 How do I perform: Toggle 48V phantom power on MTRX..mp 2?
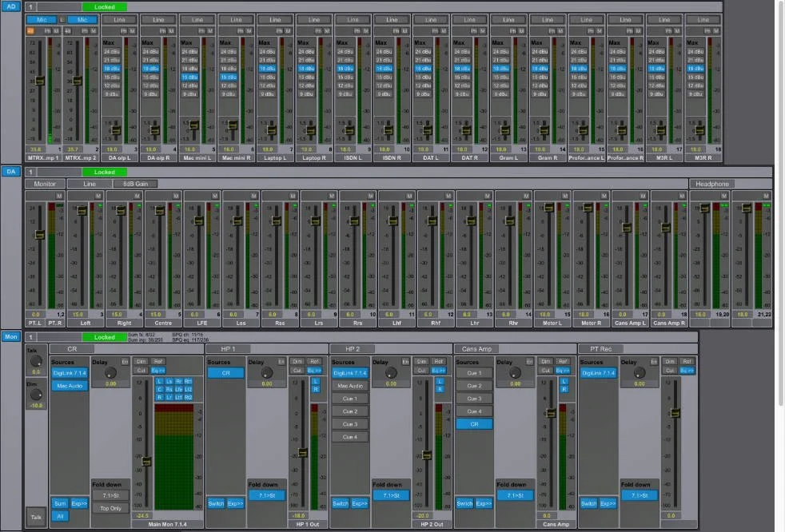(x=68, y=31)
